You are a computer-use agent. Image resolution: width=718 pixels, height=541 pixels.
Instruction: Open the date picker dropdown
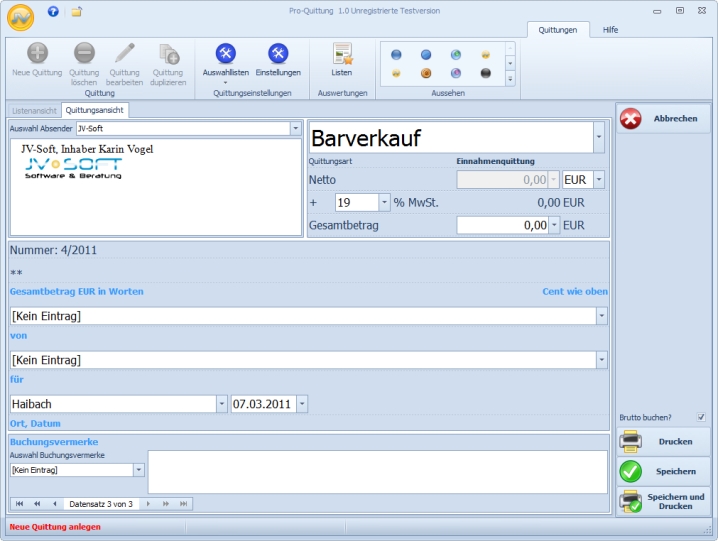click(x=302, y=404)
